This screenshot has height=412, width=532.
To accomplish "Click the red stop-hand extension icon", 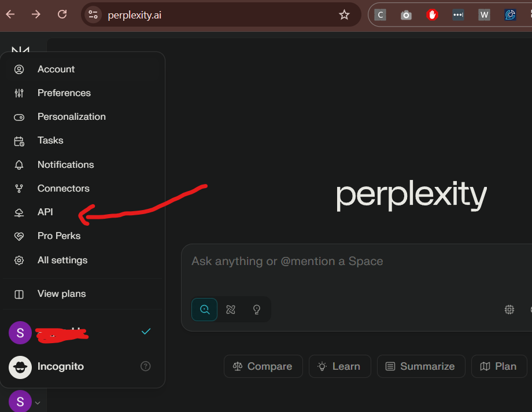I will (x=432, y=14).
